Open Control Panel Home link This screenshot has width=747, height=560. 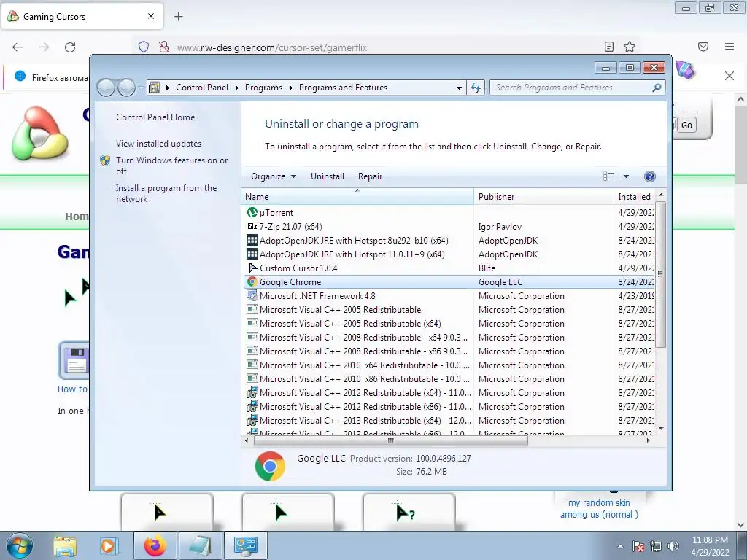155,117
